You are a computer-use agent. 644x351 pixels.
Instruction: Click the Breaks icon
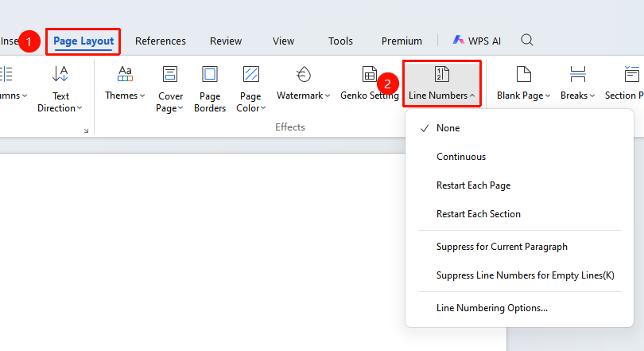577,74
